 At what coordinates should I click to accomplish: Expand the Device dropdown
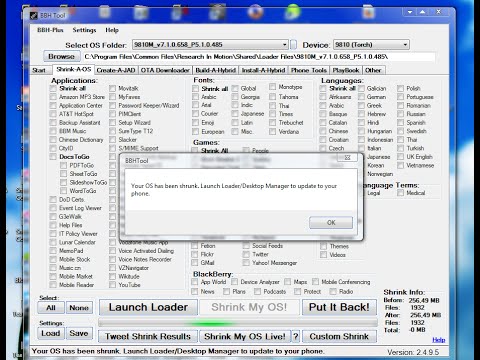pyautogui.click(x=405, y=45)
